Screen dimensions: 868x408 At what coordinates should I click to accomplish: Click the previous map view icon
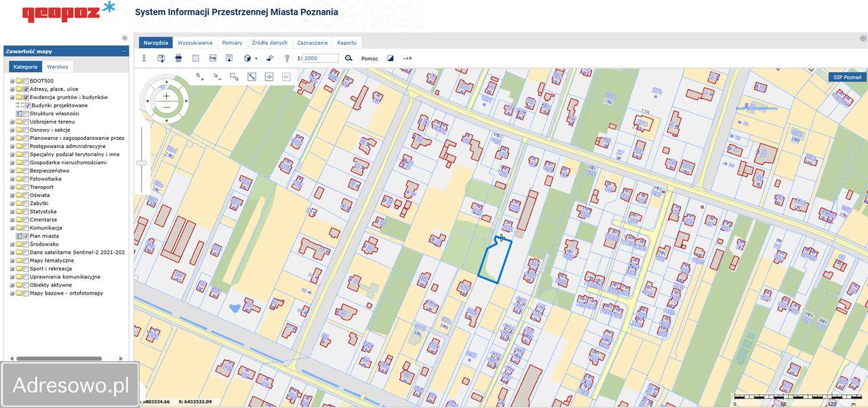[269, 77]
